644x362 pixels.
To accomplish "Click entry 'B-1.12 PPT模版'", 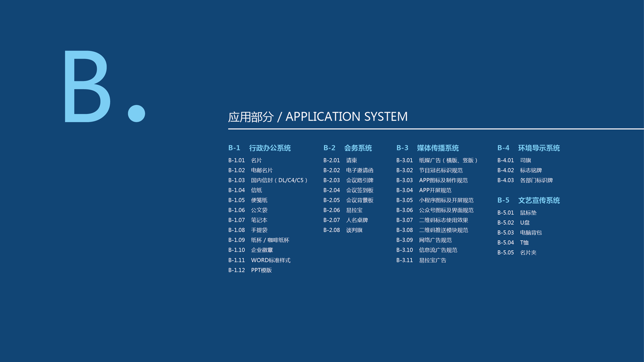I will pos(250,270).
